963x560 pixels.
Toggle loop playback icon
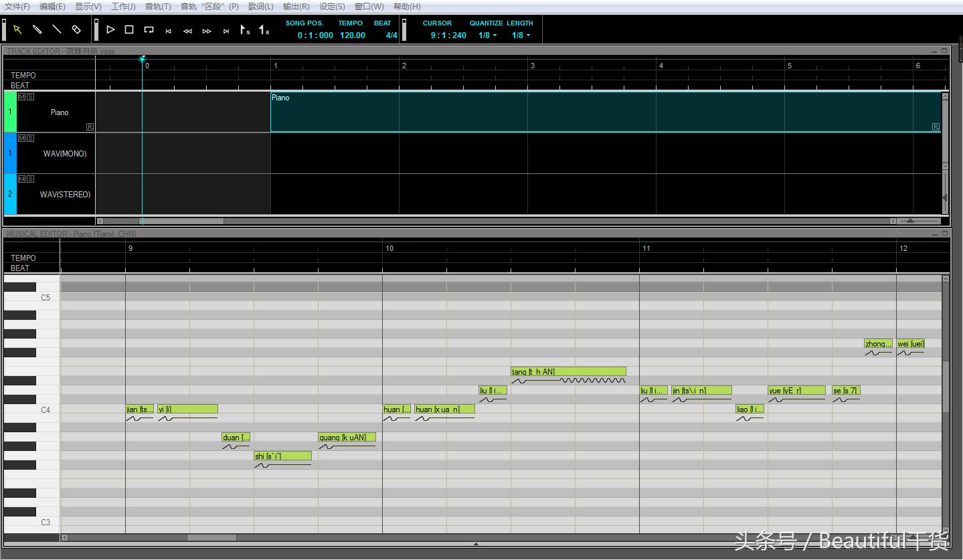click(149, 29)
